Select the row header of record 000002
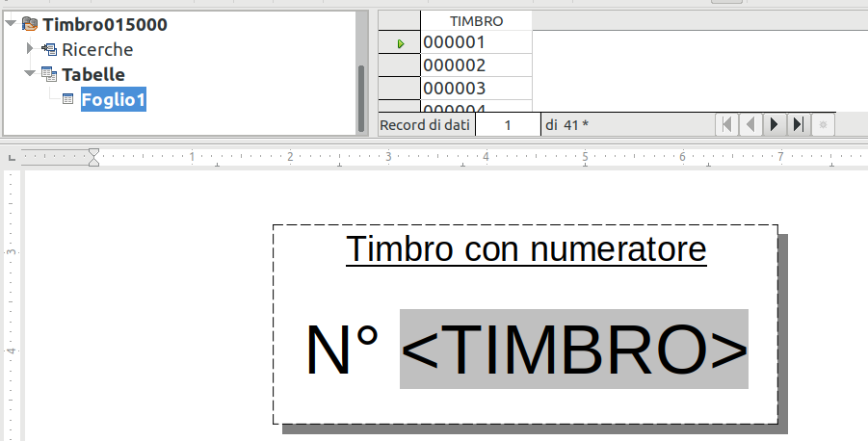The width and height of the screenshot is (868, 441). tap(399, 65)
